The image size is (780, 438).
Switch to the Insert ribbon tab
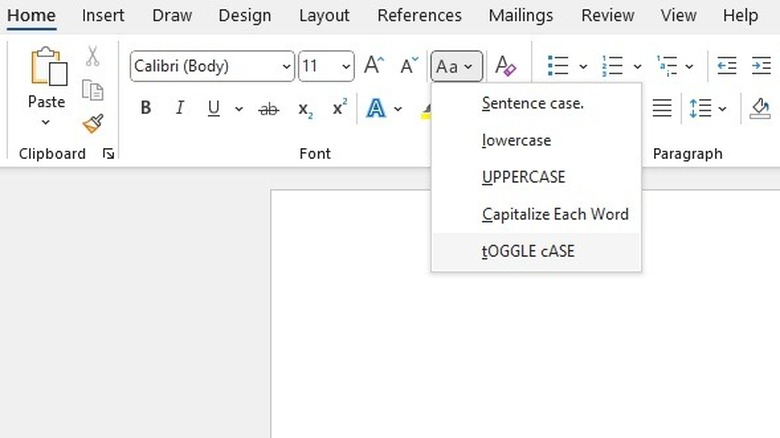(x=103, y=16)
